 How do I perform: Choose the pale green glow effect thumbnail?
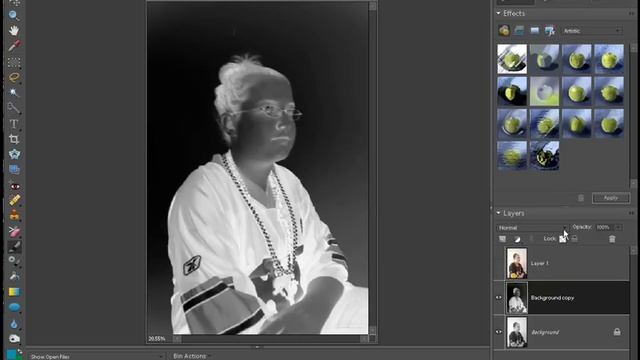[544, 91]
